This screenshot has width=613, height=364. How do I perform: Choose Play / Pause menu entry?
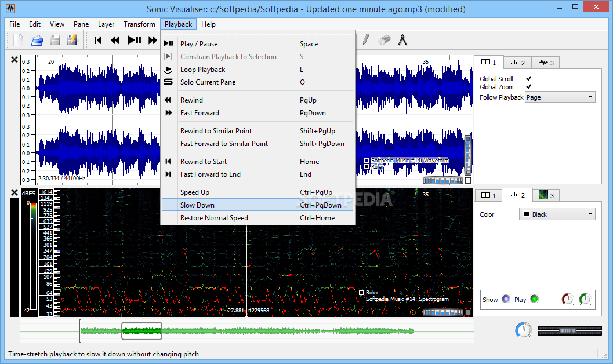click(257, 43)
